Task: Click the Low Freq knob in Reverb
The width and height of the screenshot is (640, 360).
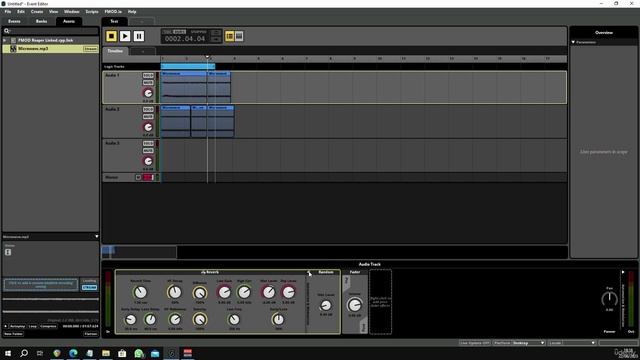Action: pyautogui.click(x=234, y=320)
